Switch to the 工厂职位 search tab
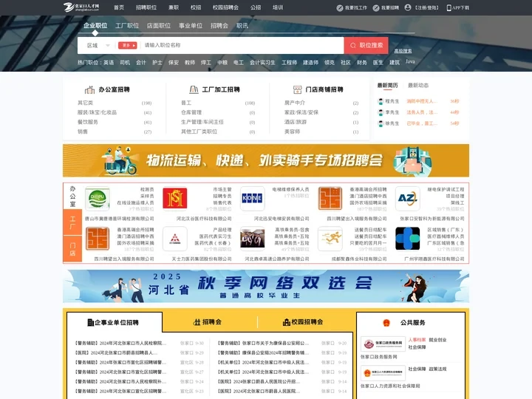 (127, 25)
